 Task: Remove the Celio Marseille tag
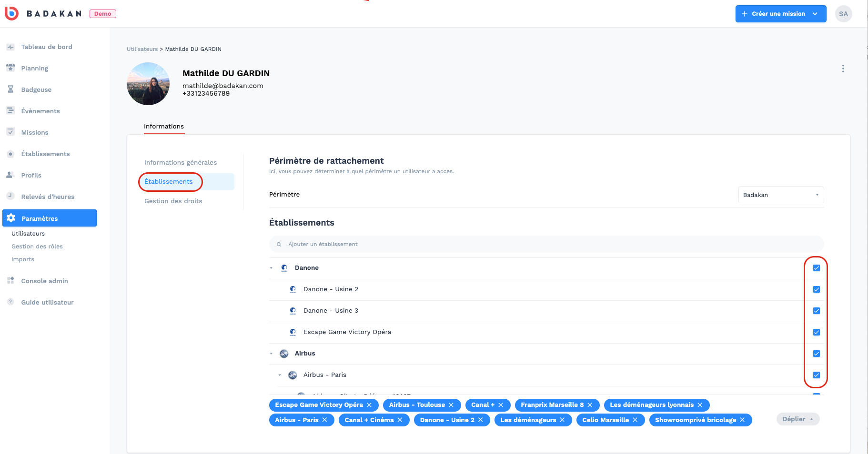635,420
